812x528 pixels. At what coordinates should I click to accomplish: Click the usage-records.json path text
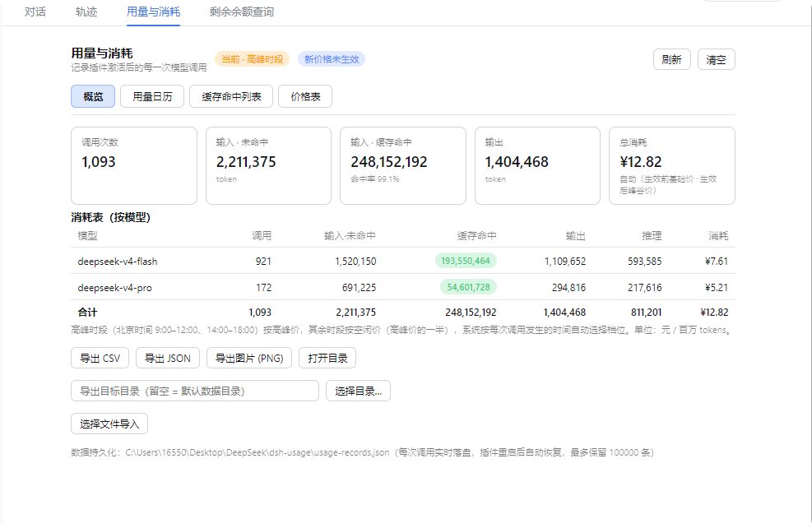[x=258, y=452]
